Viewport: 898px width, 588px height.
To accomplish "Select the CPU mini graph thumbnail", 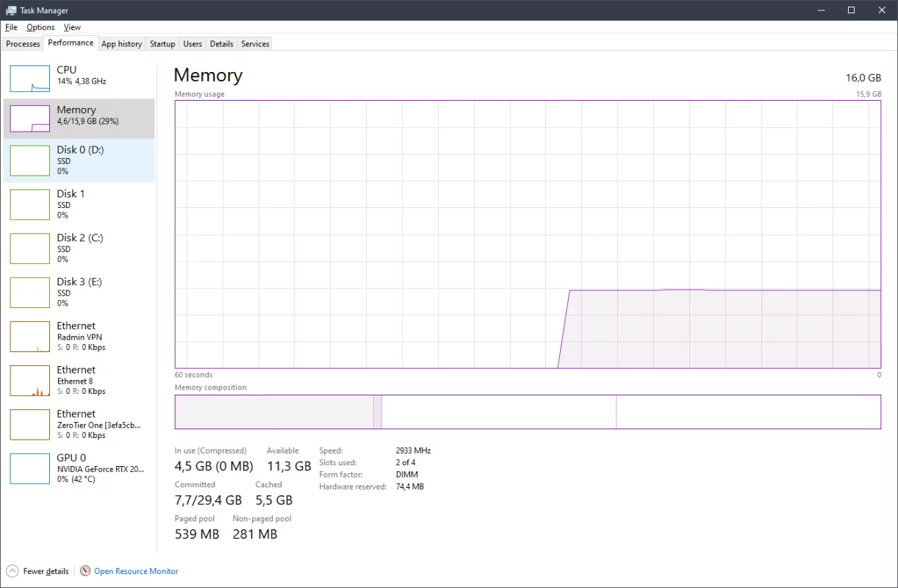I will (30, 78).
